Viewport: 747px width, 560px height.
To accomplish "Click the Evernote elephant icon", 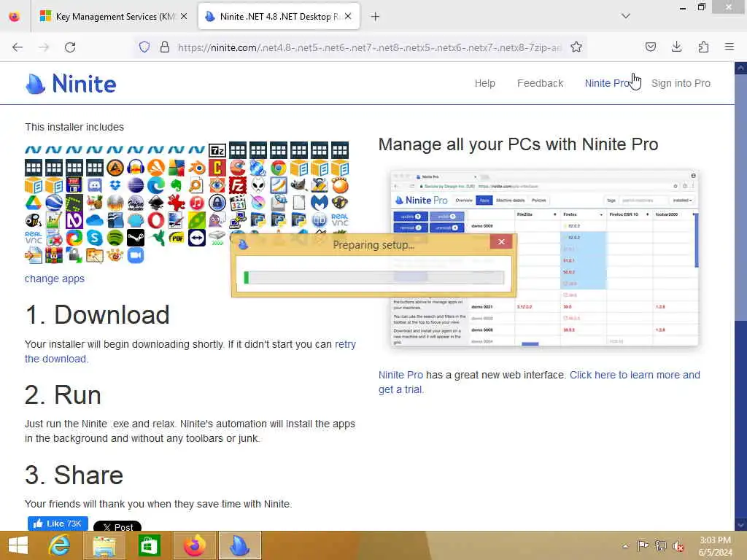I will tap(177, 186).
